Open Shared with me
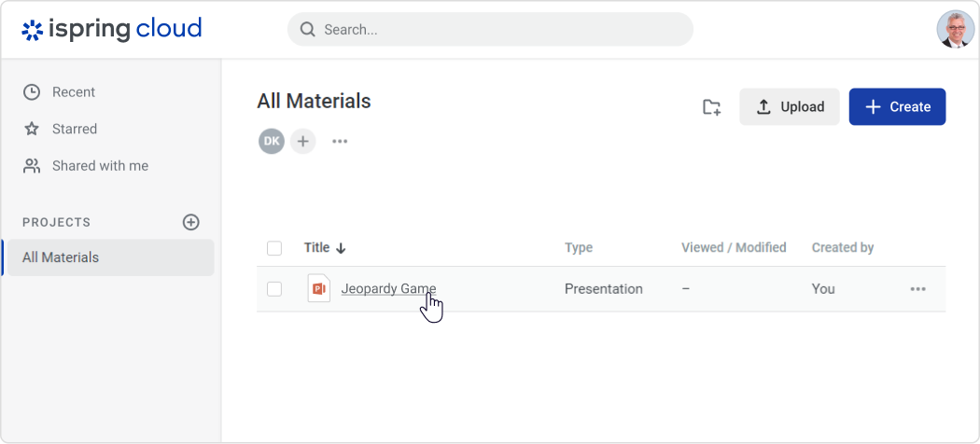This screenshot has height=444, width=980. pos(86,165)
